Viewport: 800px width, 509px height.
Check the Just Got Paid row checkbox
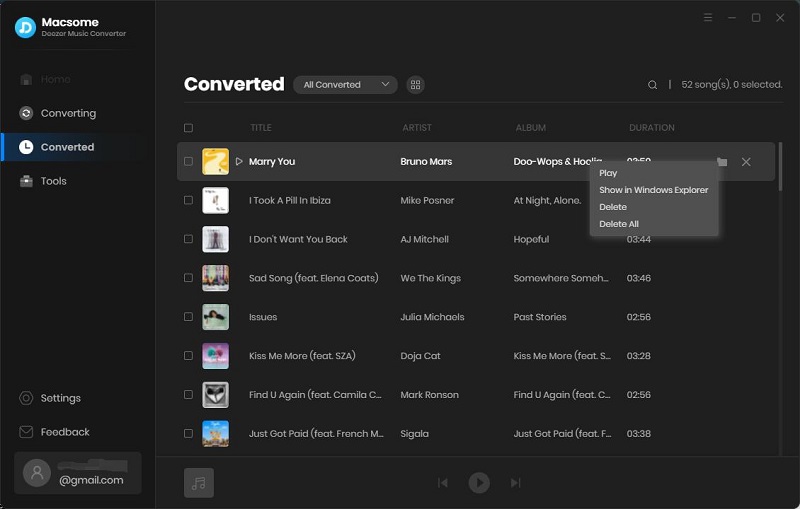tap(188, 433)
